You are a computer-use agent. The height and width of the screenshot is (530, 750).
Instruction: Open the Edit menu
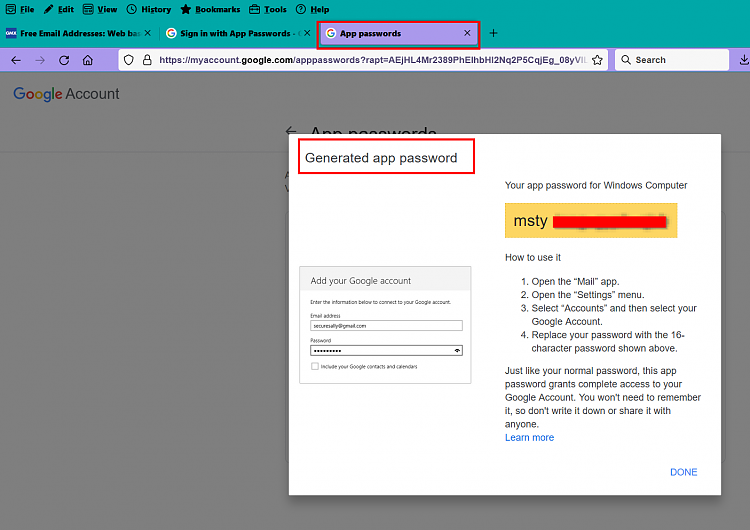click(59, 10)
